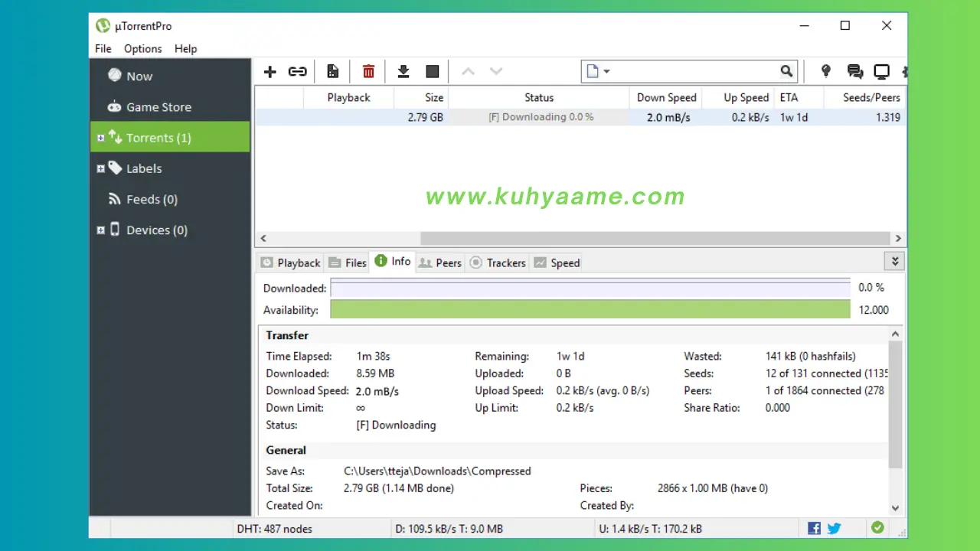Click the Save As path C:\Users\tteja\Downloads\Compressed
The height and width of the screenshot is (551, 980).
point(437,471)
